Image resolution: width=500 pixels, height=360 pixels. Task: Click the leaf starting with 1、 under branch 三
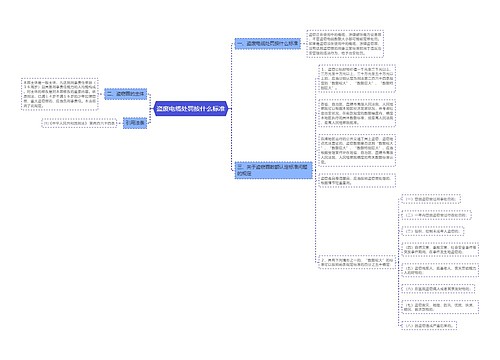coord(357,78)
